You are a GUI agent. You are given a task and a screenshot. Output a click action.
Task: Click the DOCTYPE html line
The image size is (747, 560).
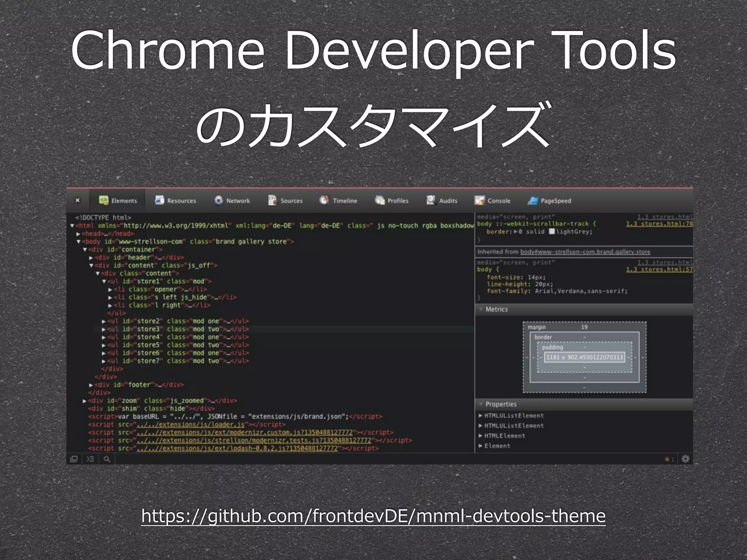[x=103, y=218]
